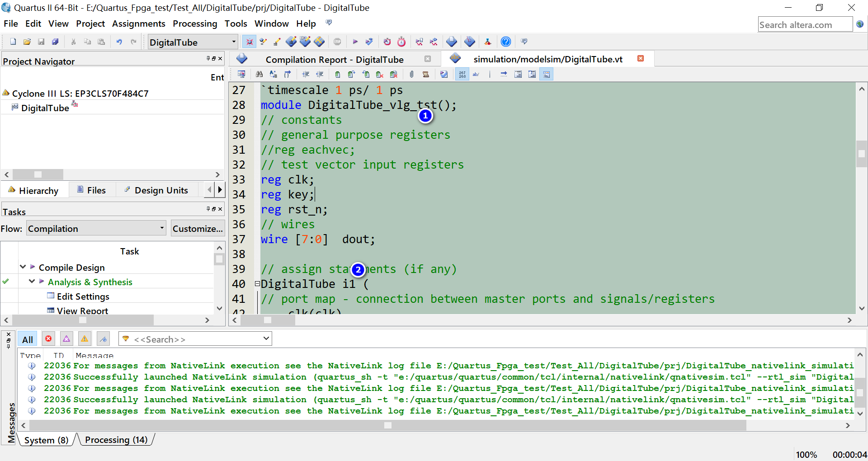Run RTL Simulation toolbar icon
Viewport: 868px width, 461px height.
420,42
